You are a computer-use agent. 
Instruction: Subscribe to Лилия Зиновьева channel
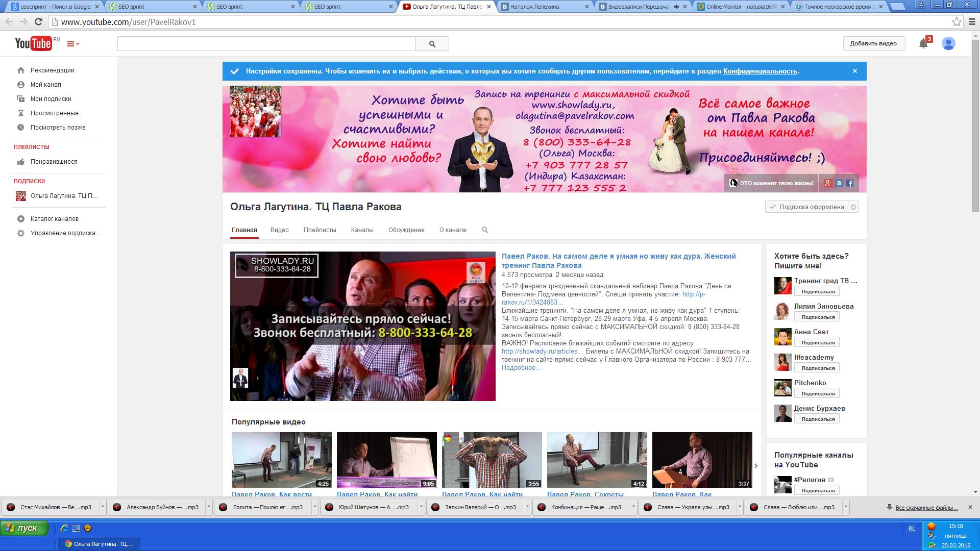tap(818, 317)
